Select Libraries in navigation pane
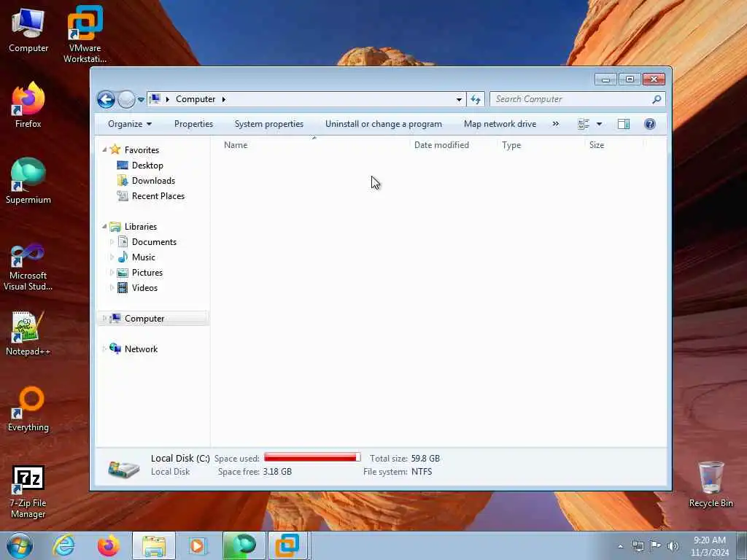 point(141,227)
